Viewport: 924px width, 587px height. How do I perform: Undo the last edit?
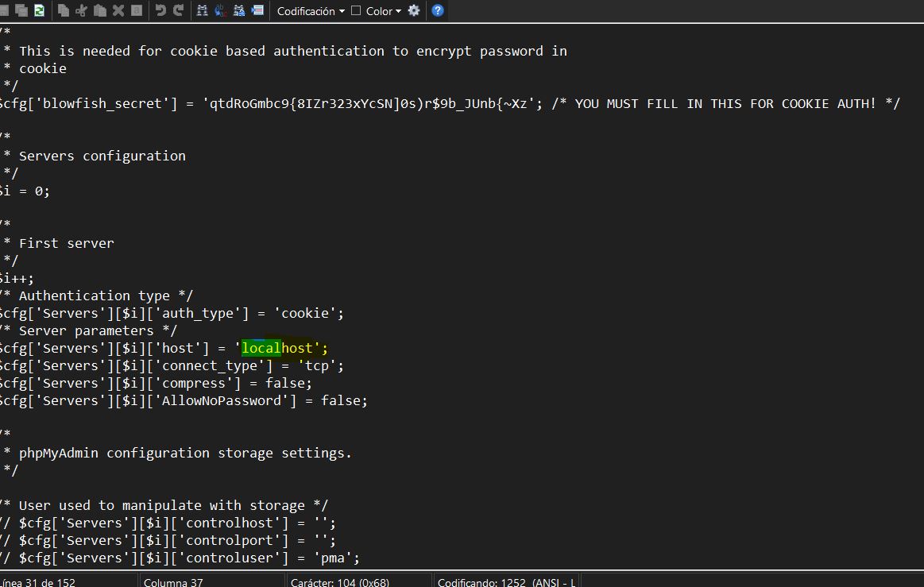(160, 10)
